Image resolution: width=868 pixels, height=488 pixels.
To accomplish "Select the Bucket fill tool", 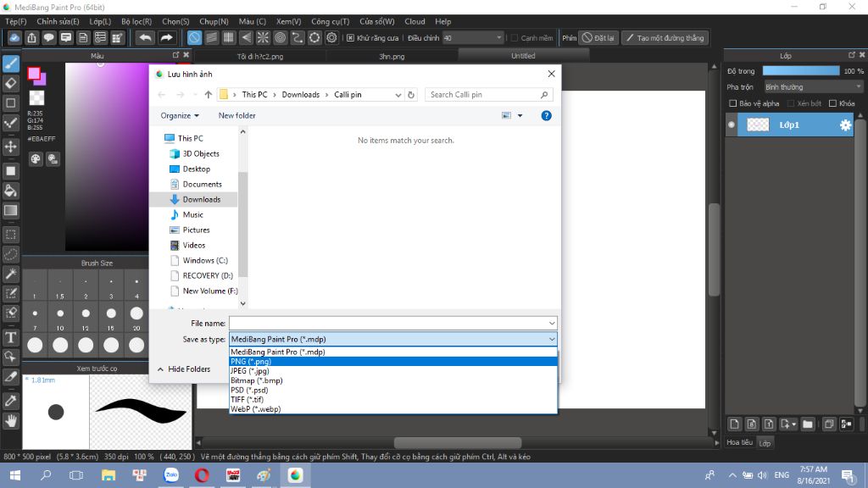I will 11,191.
